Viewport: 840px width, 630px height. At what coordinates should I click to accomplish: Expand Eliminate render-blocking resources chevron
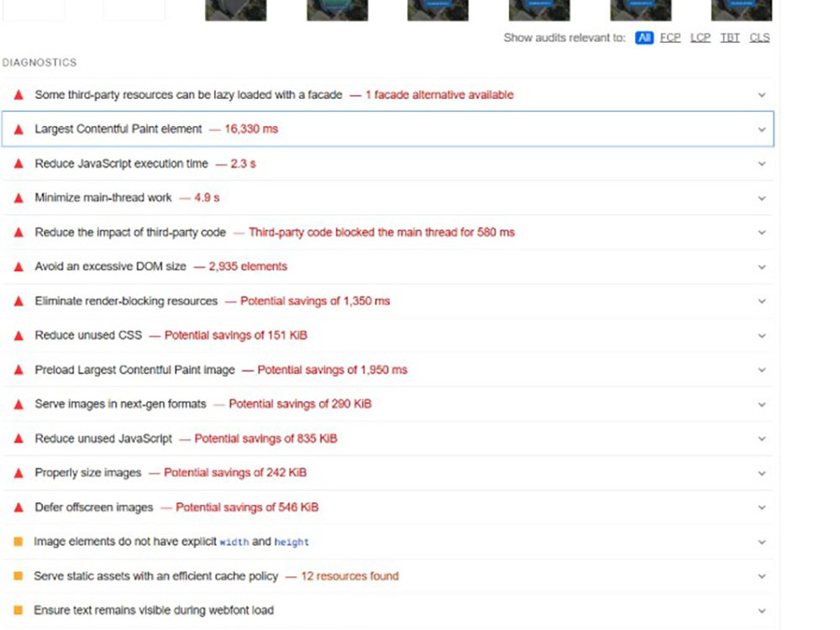coord(761,301)
